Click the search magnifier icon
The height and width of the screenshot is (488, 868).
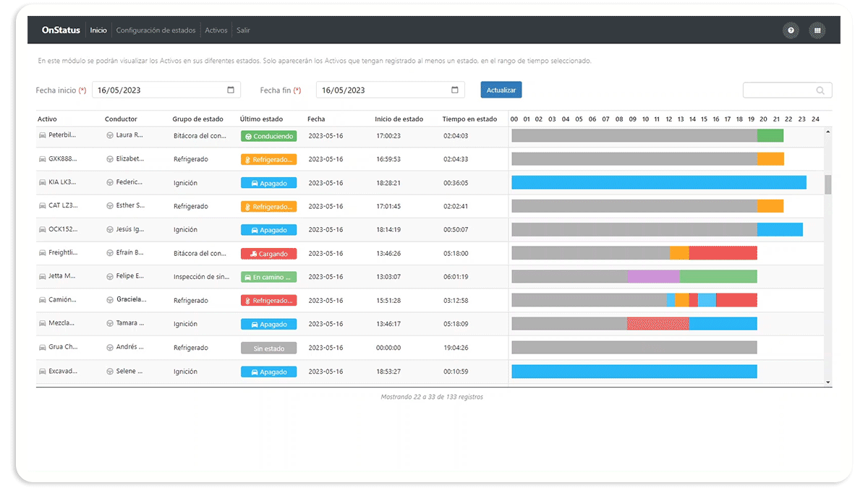click(820, 90)
